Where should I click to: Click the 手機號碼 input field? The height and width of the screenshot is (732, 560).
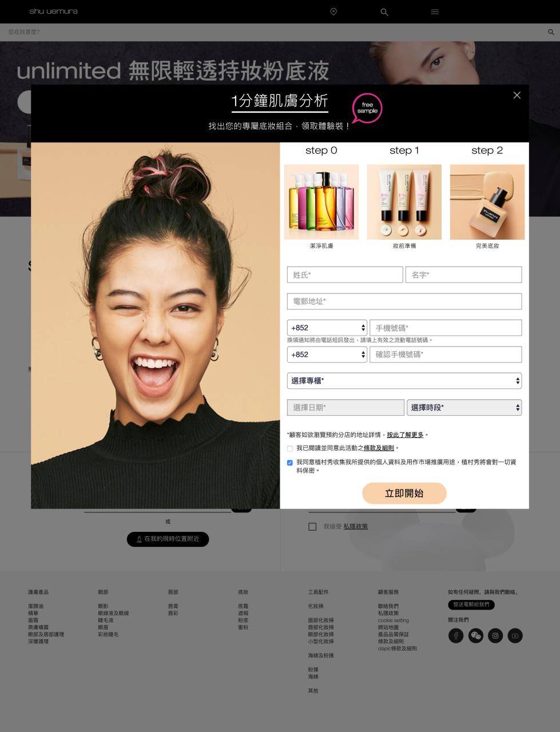point(446,328)
